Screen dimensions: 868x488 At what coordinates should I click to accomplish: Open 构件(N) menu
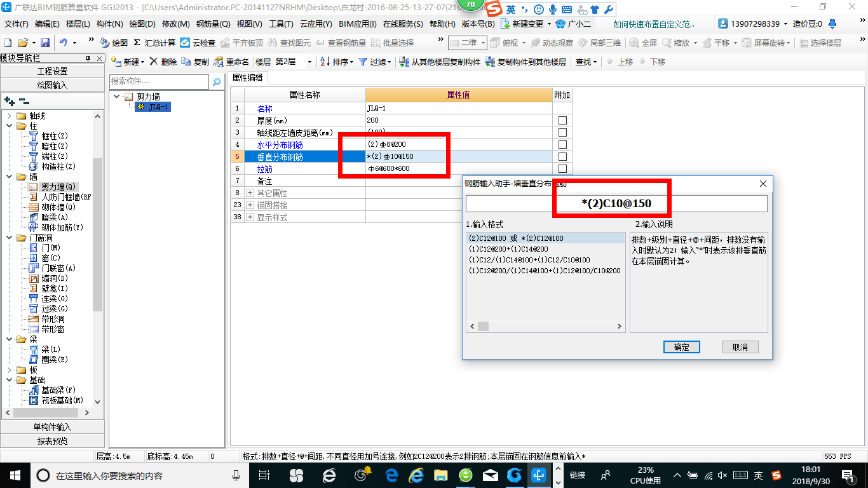[110, 24]
